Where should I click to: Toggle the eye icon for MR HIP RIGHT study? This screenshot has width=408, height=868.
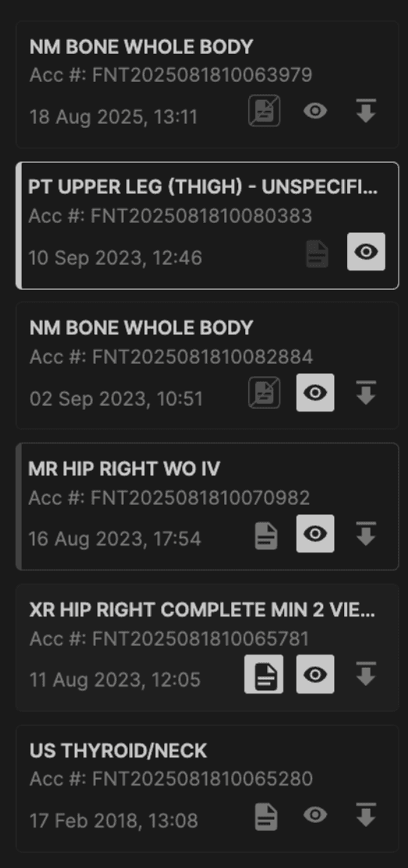point(315,534)
